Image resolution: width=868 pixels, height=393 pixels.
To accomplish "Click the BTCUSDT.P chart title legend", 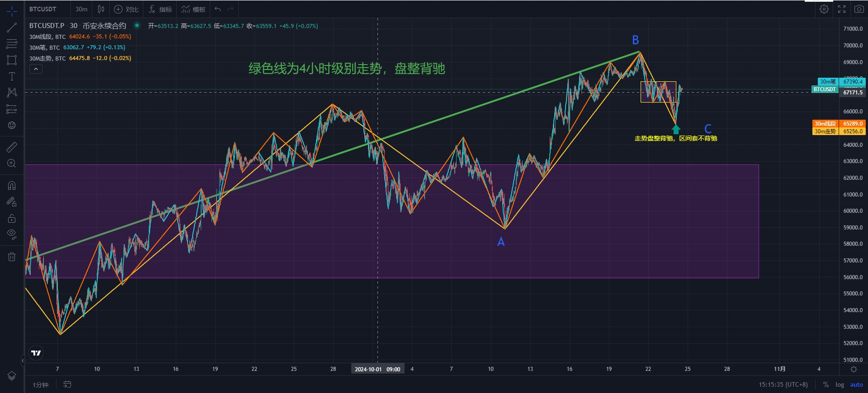I will pos(78,26).
